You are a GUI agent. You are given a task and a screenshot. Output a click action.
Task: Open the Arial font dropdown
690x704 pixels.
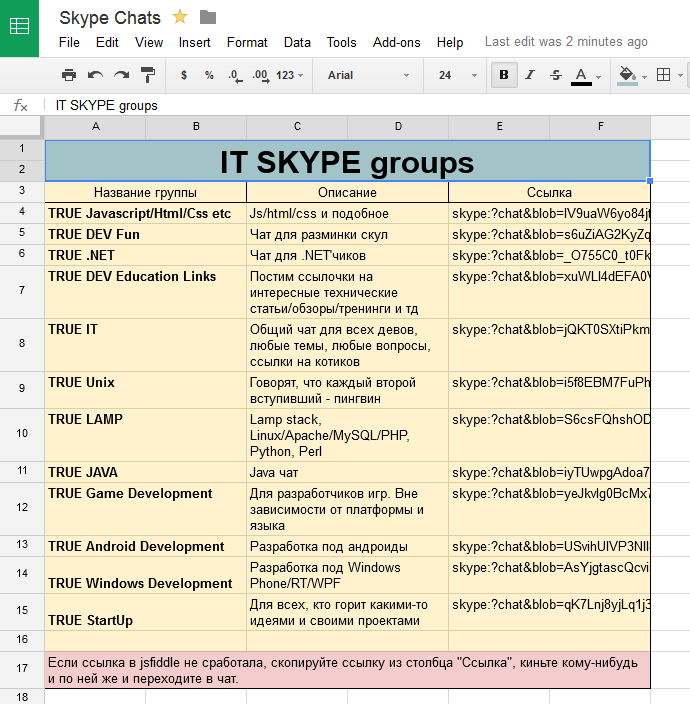click(x=367, y=75)
